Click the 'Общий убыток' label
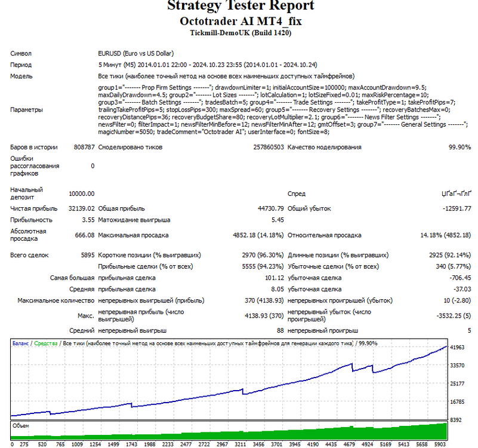The width and height of the screenshot is (478, 448). pos(309,208)
